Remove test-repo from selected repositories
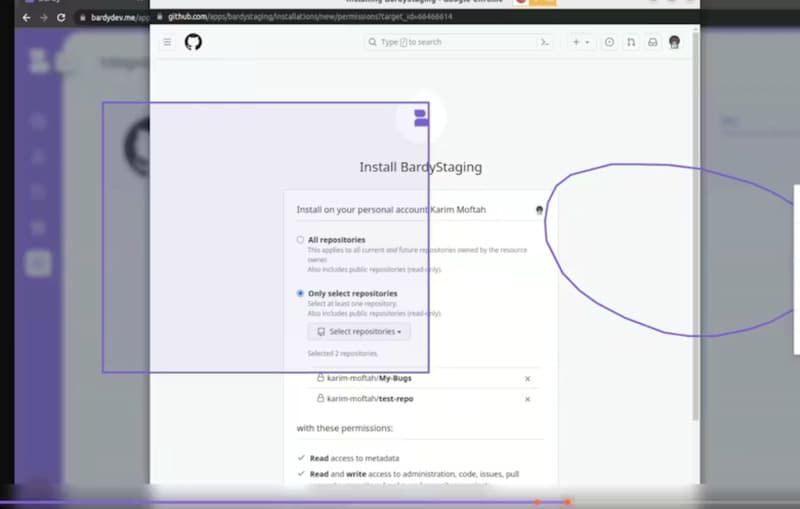This screenshot has width=800, height=509. click(528, 399)
